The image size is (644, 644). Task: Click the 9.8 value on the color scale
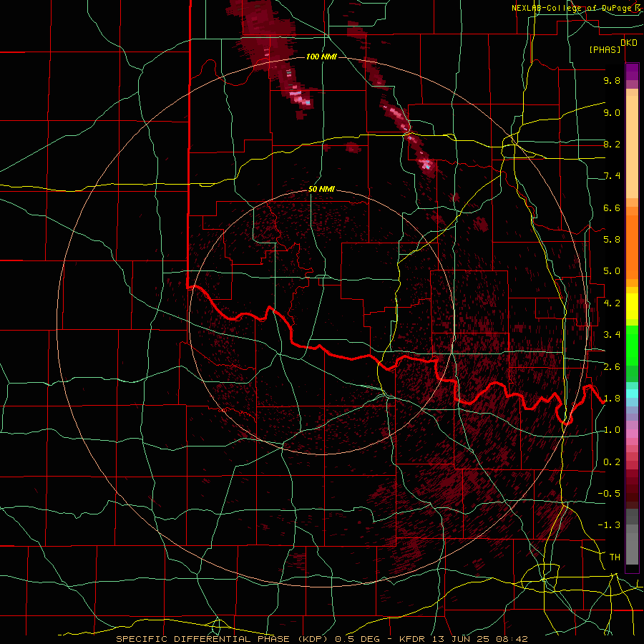(612, 80)
